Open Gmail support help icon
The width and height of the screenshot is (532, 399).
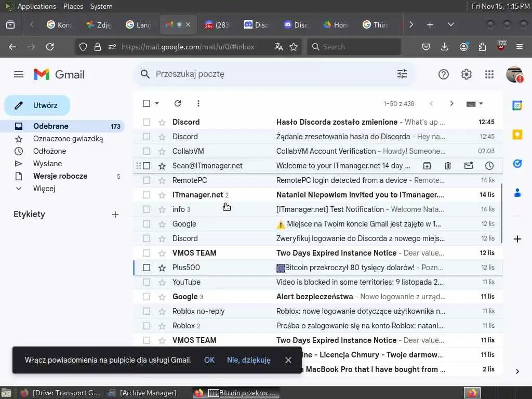pyautogui.click(x=444, y=74)
